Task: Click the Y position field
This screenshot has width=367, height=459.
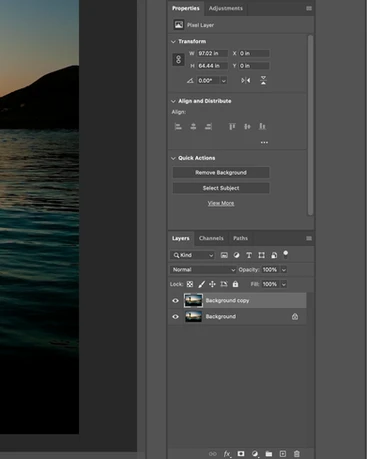Action: [x=254, y=66]
